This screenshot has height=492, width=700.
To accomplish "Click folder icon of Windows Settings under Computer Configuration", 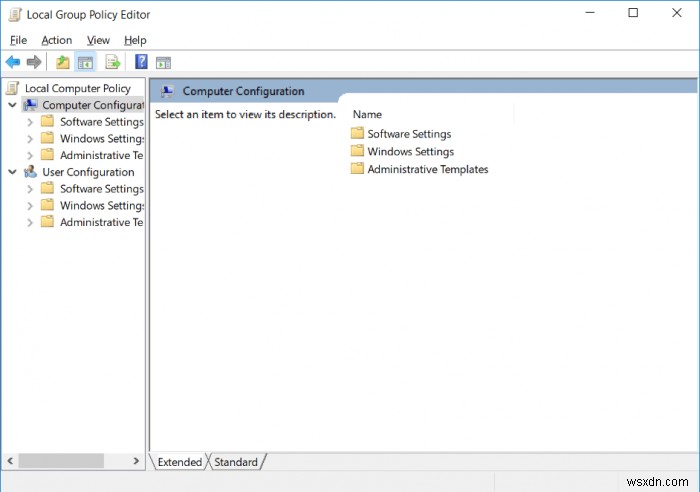I will coord(47,138).
